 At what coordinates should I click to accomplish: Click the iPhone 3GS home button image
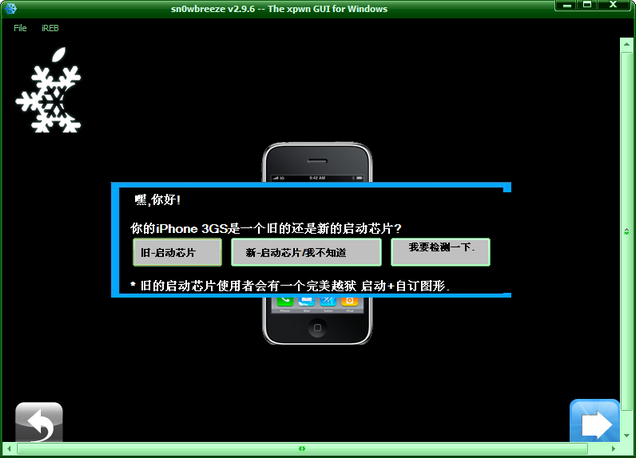point(317,327)
